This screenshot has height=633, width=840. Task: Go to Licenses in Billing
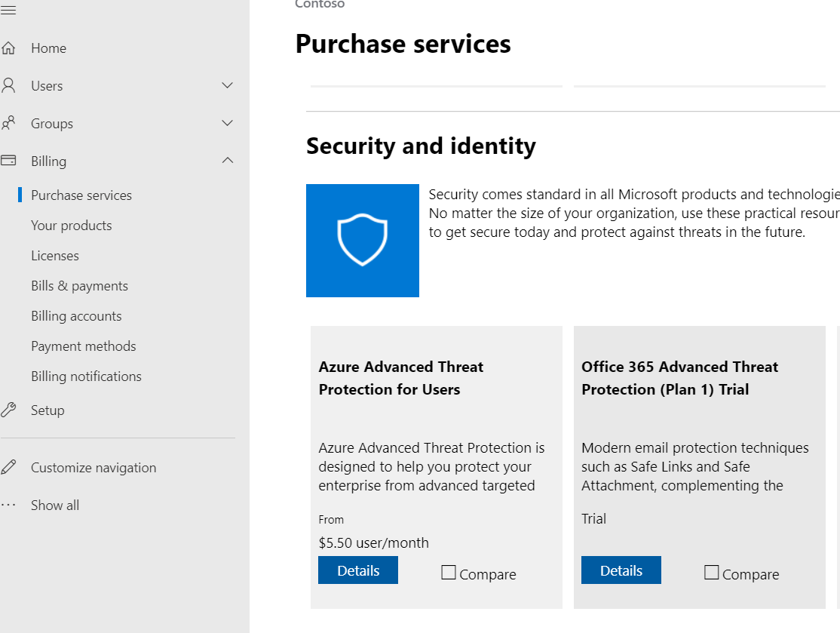[55, 256]
